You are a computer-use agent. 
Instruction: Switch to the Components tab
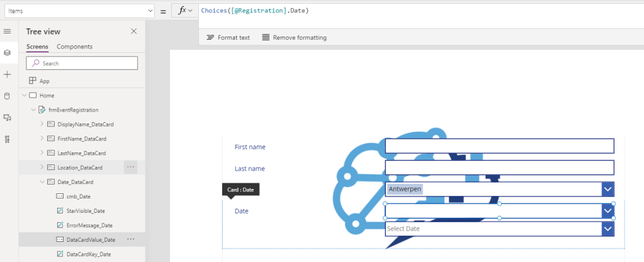coord(74,47)
